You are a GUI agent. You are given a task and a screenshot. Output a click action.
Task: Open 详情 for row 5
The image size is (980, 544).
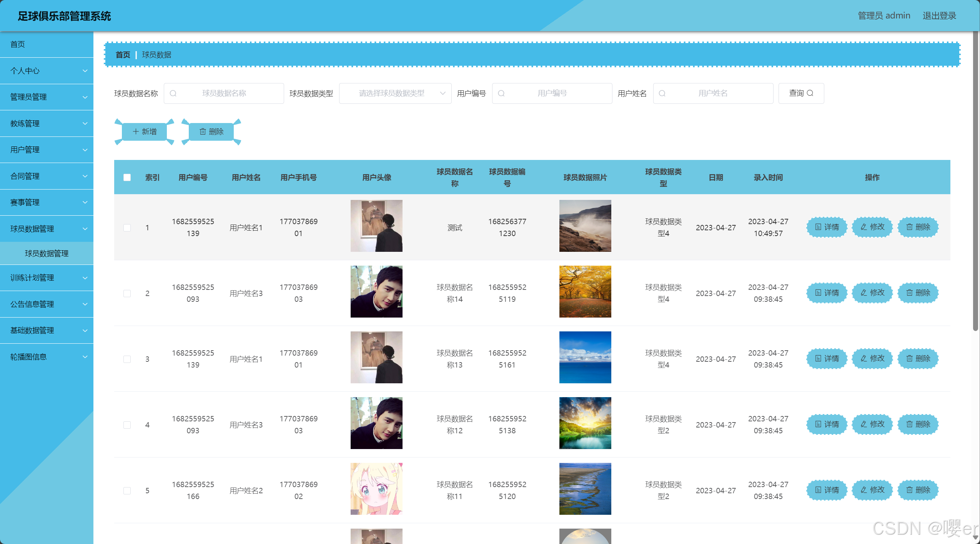point(827,490)
